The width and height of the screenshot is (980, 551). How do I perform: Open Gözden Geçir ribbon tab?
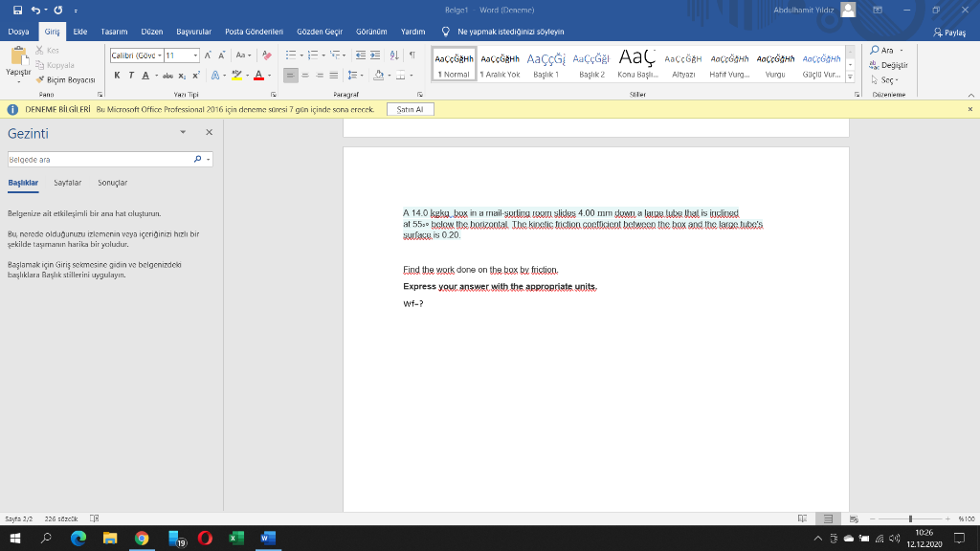coord(320,32)
